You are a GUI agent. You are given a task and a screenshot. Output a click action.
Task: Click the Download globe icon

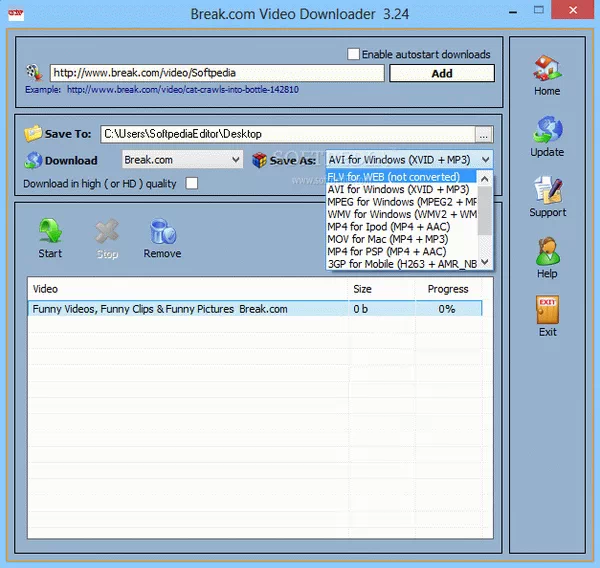[x=33, y=160]
